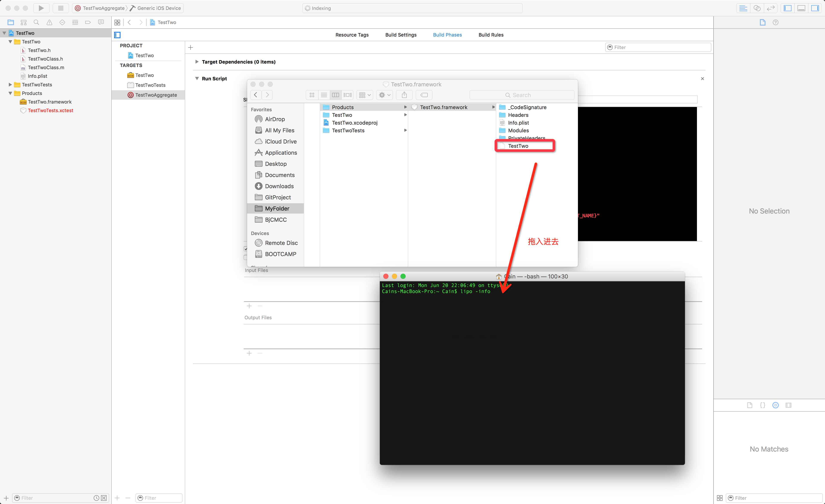Select TestTwoAggregate target
The image size is (825, 504).
click(x=148, y=95)
